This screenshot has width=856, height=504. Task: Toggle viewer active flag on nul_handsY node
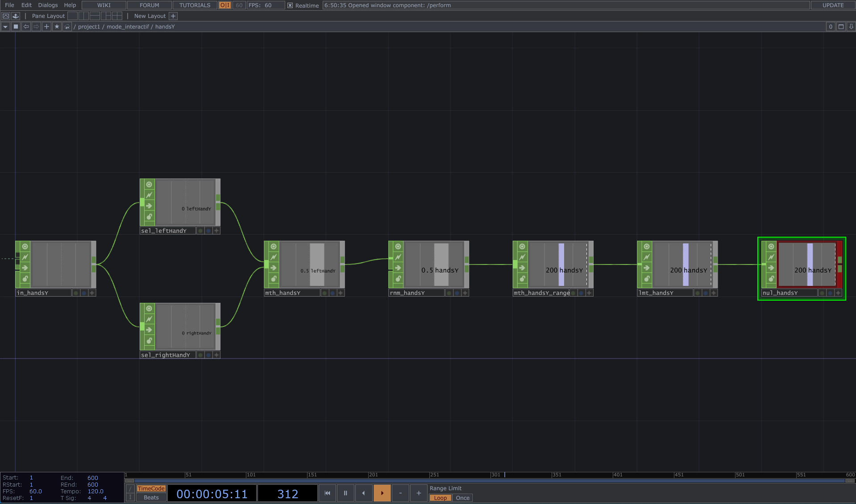(x=771, y=247)
